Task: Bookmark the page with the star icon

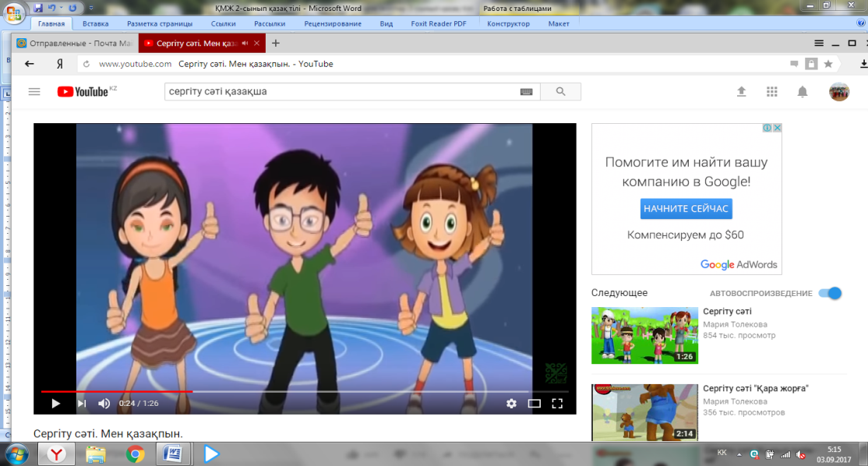Action: [828, 64]
